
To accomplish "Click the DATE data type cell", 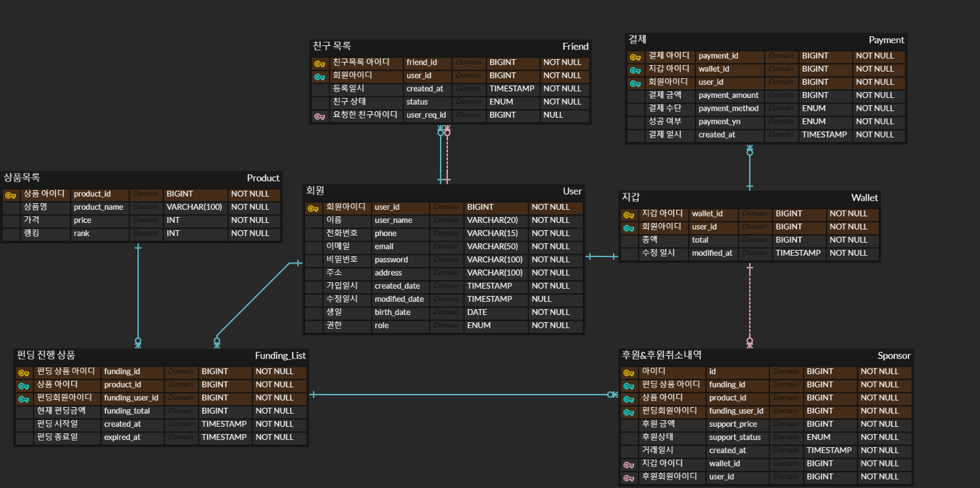I will tap(496, 312).
